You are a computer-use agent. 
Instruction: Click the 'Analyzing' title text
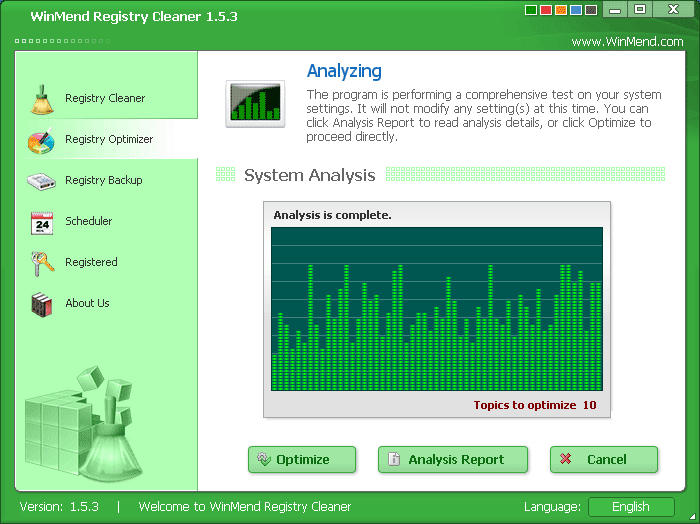pos(344,71)
